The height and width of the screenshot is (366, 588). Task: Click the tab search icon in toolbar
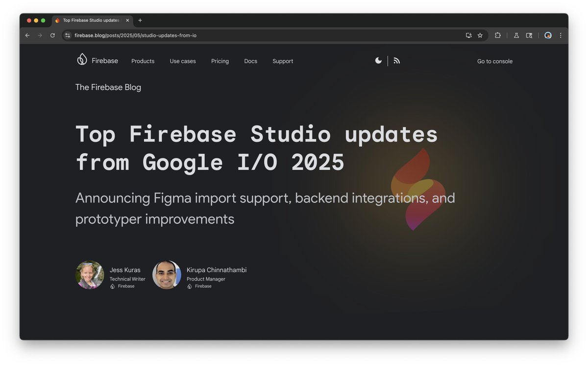coord(529,35)
